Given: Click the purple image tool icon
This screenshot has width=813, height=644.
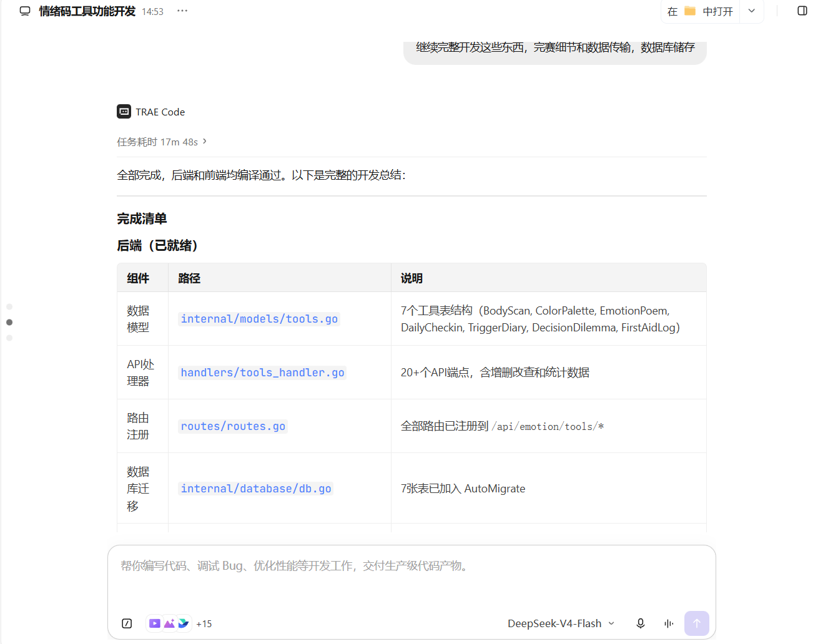Looking at the screenshot, I should point(169,623).
